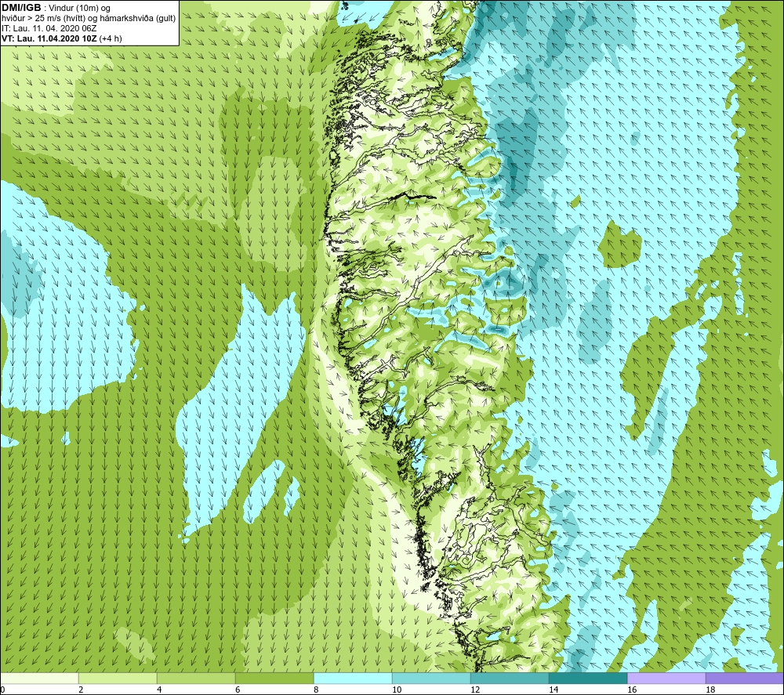This screenshot has width=784, height=695.
Task: Click the scale label '14'
Action: (554, 690)
